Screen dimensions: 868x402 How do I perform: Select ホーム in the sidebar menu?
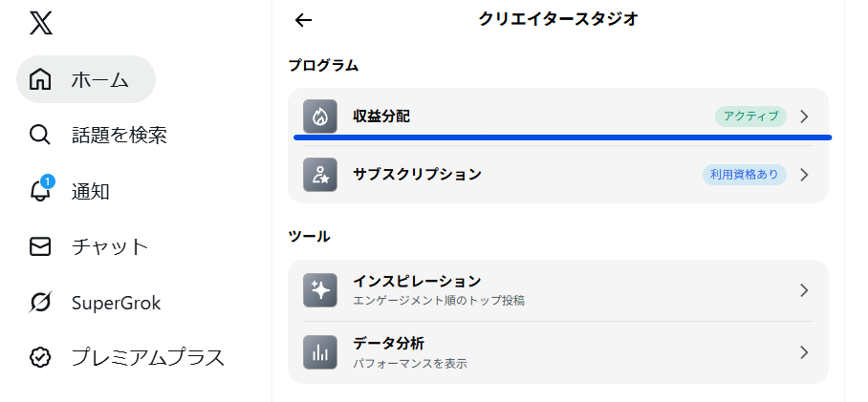point(99,79)
